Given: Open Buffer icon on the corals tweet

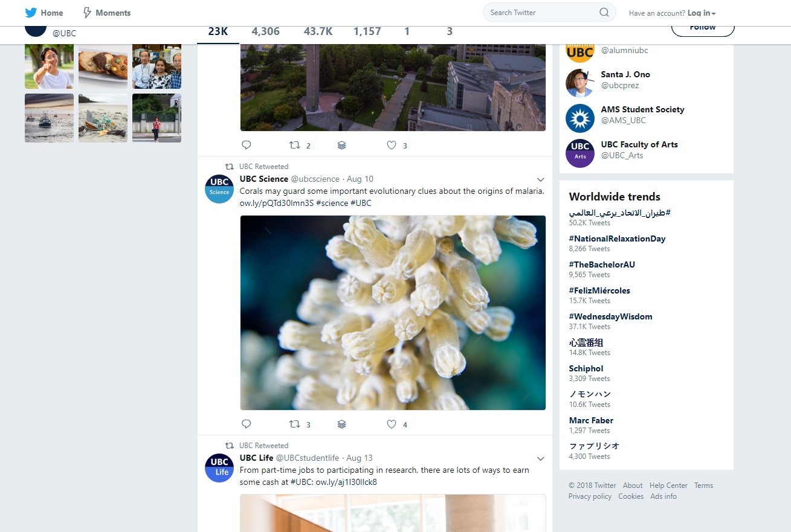Looking at the screenshot, I should [x=341, y=424].
